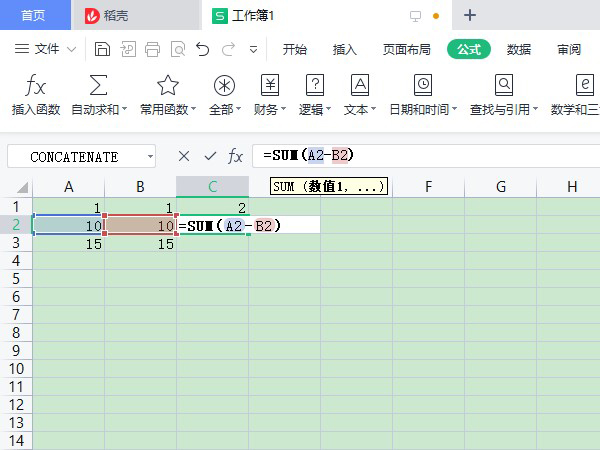
Task: Click the Insert Function (插入函数) icon
Action: (35, 86)
